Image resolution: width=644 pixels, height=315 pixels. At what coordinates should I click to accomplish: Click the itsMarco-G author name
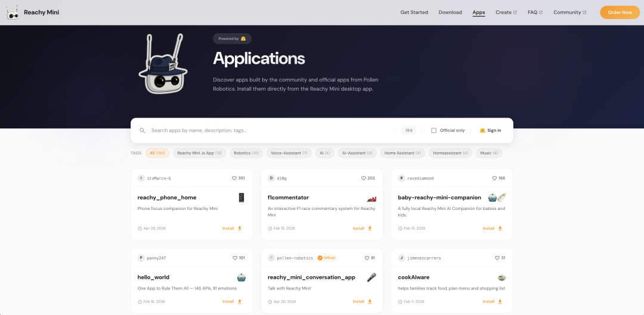click(159, 178)
